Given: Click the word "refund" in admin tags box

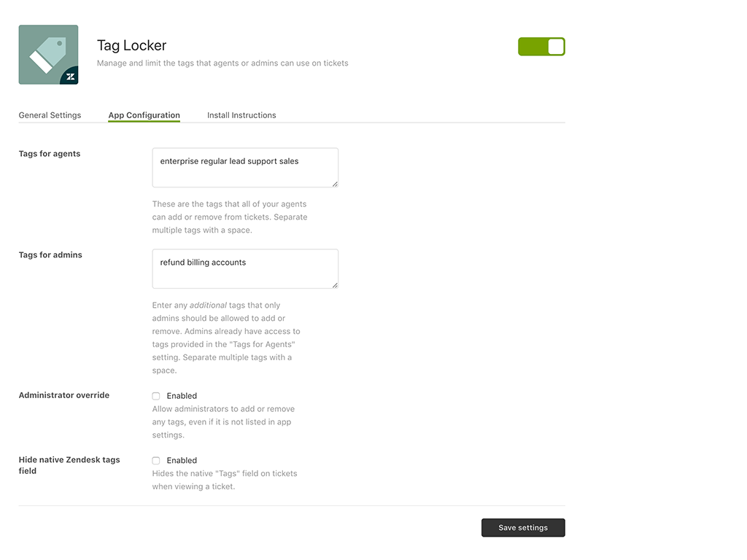Looking at the screenshot, I should tap(172, 262).
